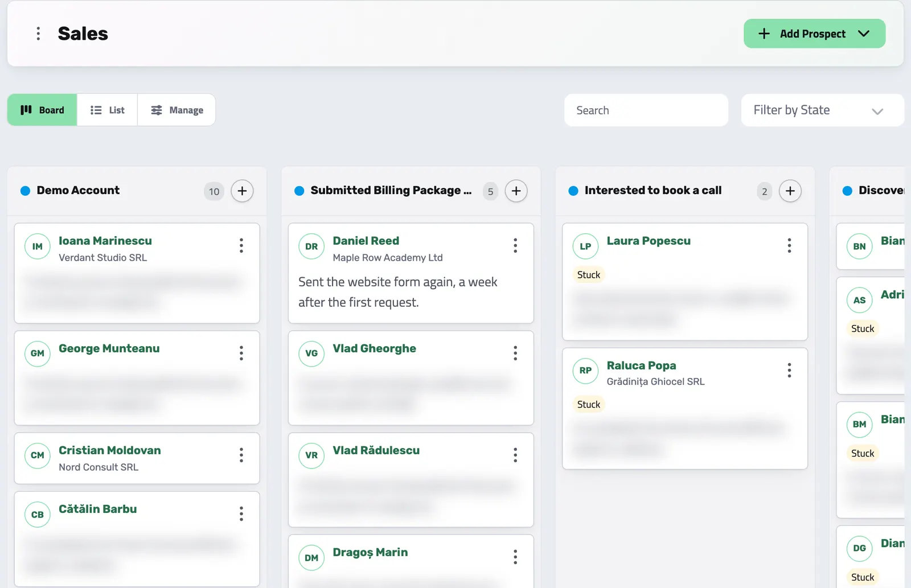911x588 pixels.
Task: Add a card to Interested to book a call column
Action: [x=790, y=191]
